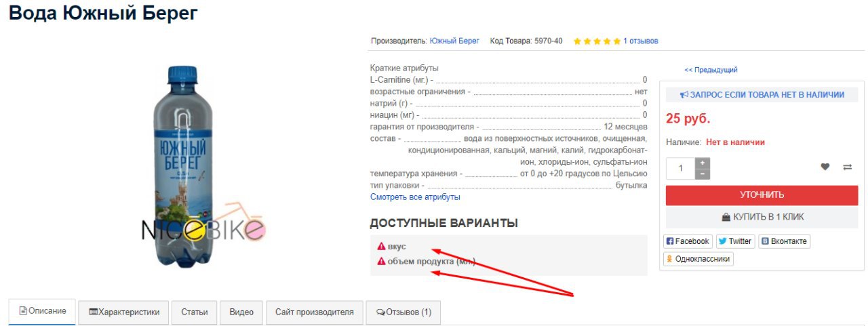Click the 12 месяцев warranty value

[625, 127]
